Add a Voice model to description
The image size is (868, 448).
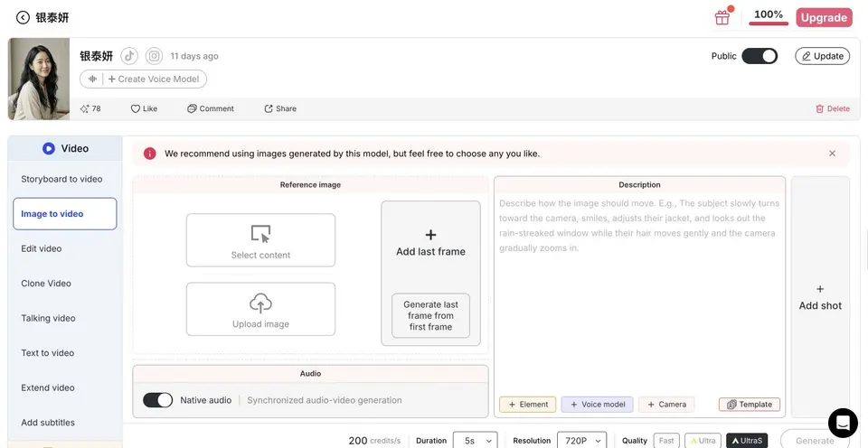598,405
